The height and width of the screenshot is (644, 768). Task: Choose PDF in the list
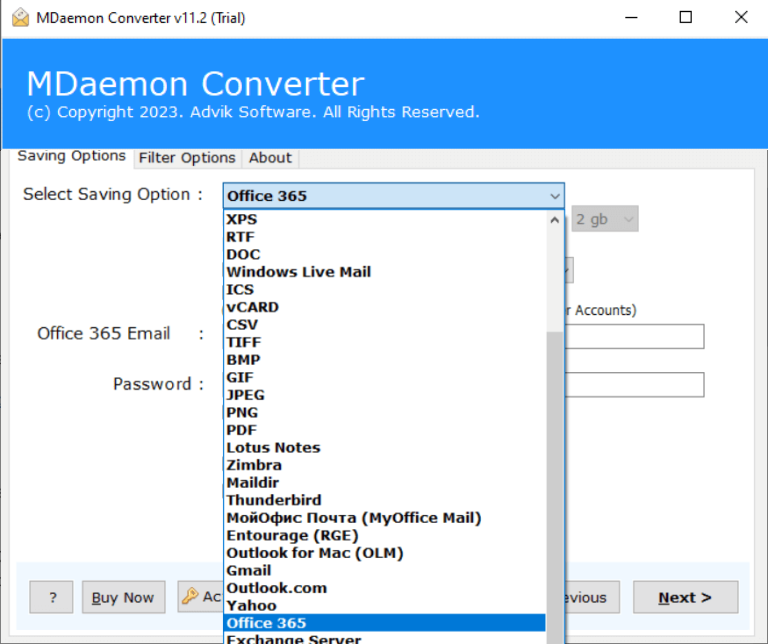(x=385, y=430)
